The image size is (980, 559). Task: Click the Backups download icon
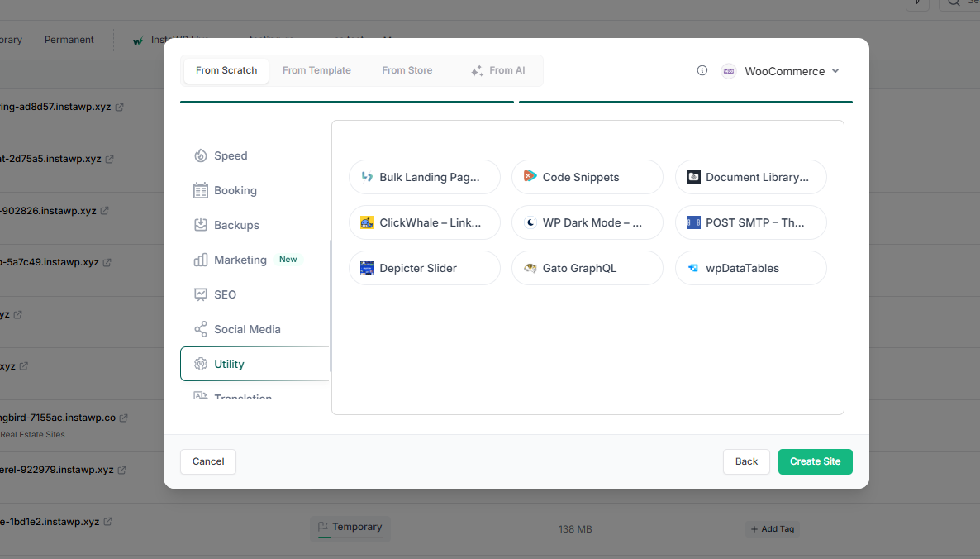(201, 225)
